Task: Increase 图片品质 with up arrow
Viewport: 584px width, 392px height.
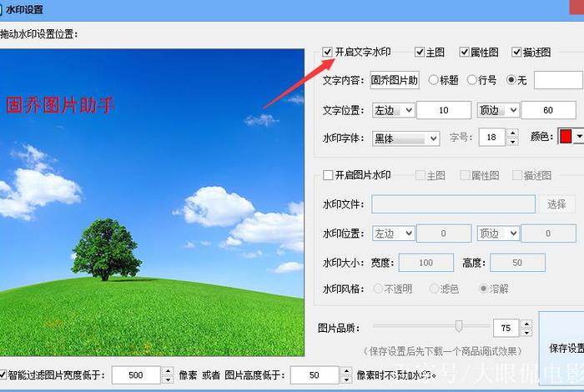Action: [526, 324]
